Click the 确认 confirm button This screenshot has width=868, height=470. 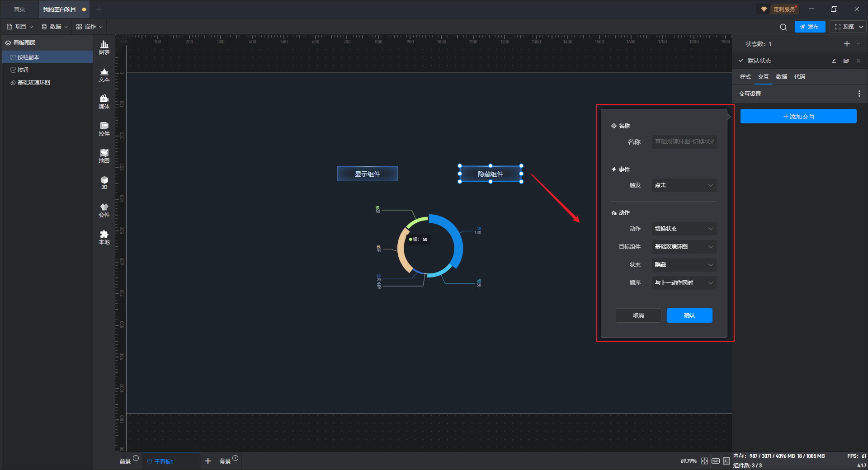(x=689, y=315)
